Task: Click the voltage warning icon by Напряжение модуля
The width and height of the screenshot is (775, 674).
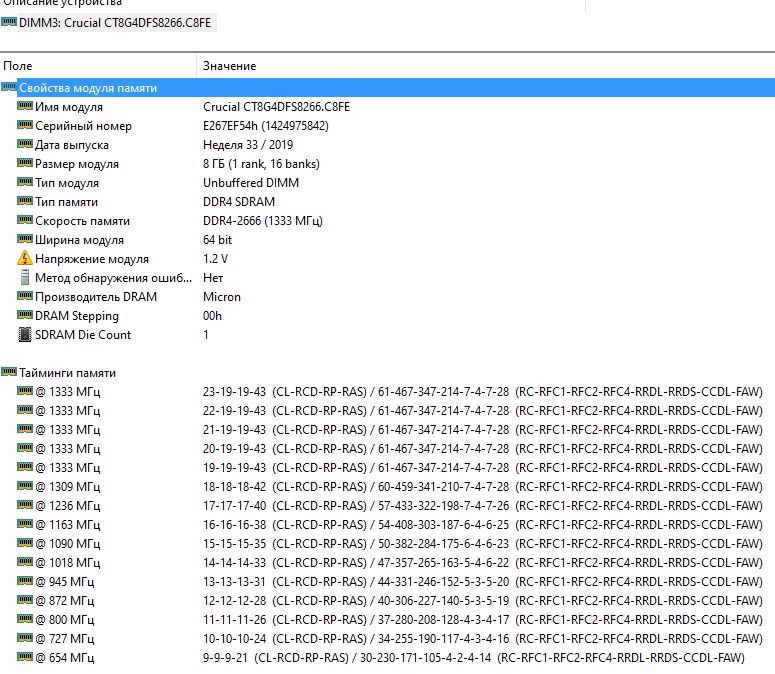Action: point(25,258)
